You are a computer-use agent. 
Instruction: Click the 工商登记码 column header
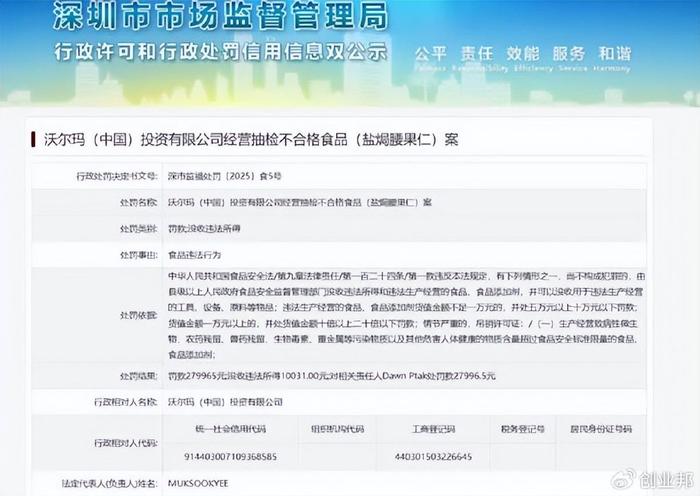pyautogui.click(x=433, y=429)
